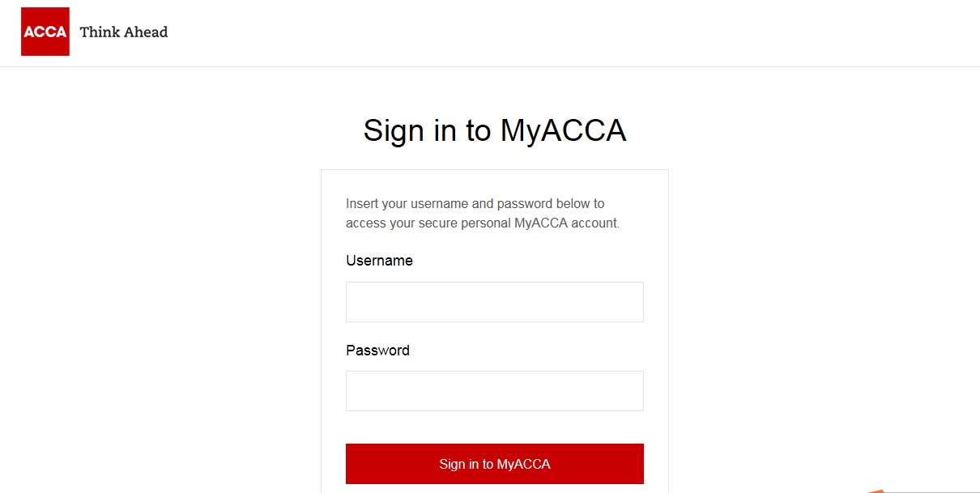Click "access your secure personal MyACCA account" line
Screen dimensions: 980x493
pos(483,223)
